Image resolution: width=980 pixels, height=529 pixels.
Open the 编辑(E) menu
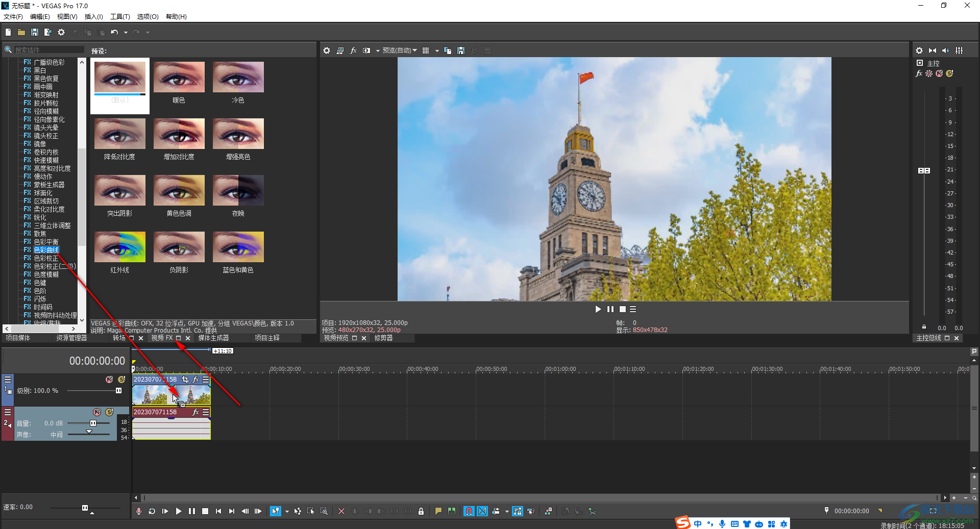pyautogui.click(x=40, y=17)
